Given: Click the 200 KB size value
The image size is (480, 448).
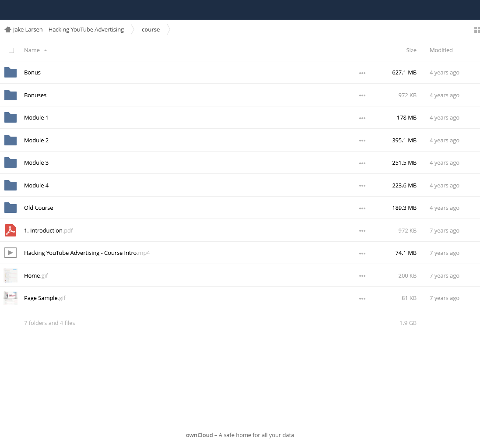Looking at the screenshot, I should point(407,275).
